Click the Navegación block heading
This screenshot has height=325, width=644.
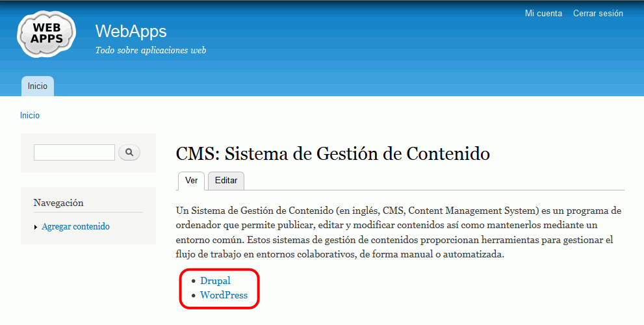(x=58, y=203)
